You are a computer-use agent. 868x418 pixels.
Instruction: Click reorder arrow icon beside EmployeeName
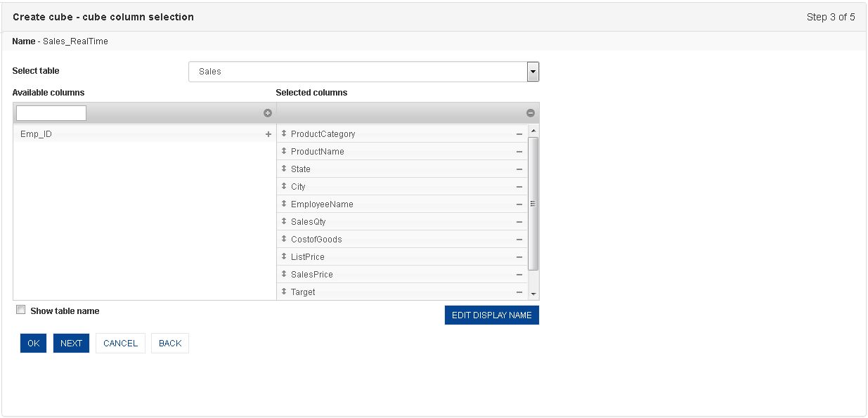coord(284,204)
